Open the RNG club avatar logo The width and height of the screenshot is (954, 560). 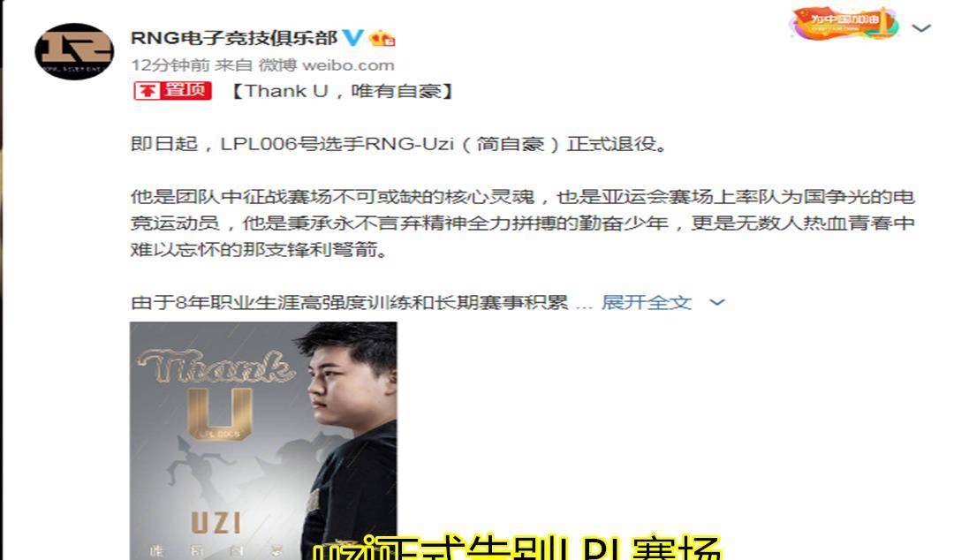click(x=74, y=52)
